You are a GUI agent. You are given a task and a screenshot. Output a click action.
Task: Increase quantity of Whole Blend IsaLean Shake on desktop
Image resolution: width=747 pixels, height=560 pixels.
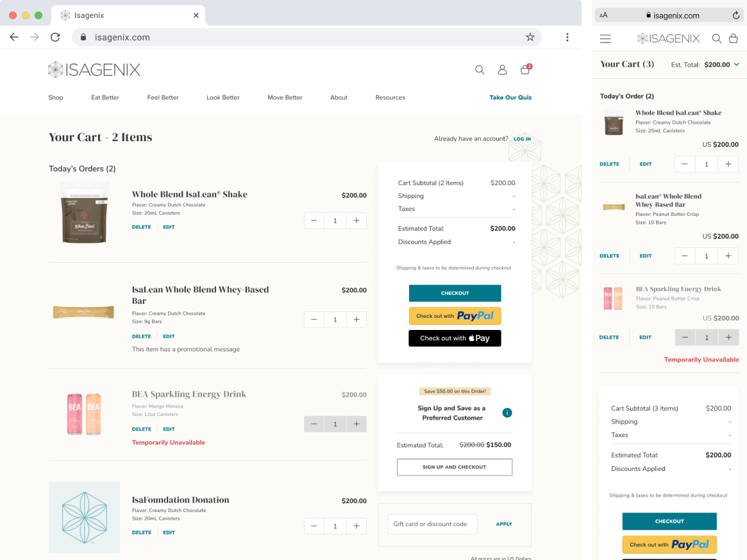[357, 220]
